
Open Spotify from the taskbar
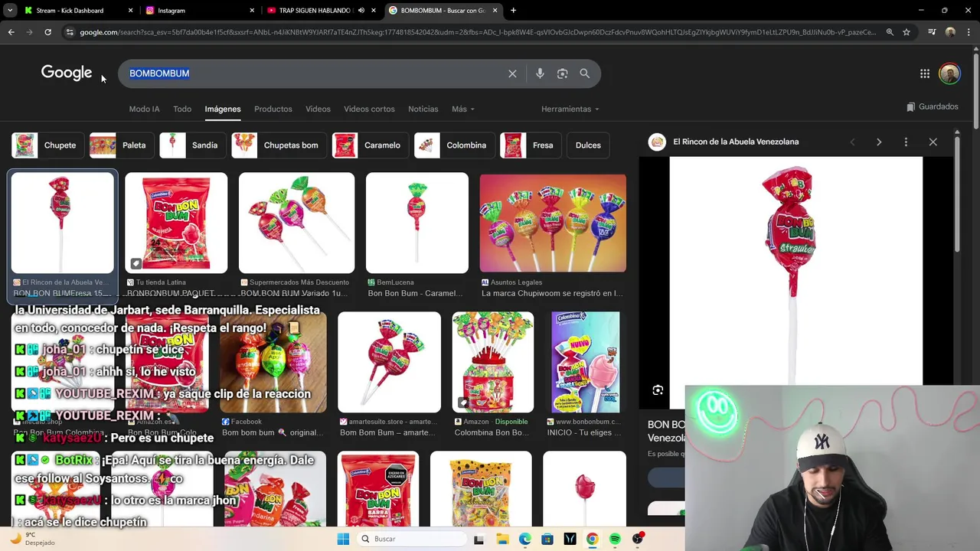click(615, 539)
